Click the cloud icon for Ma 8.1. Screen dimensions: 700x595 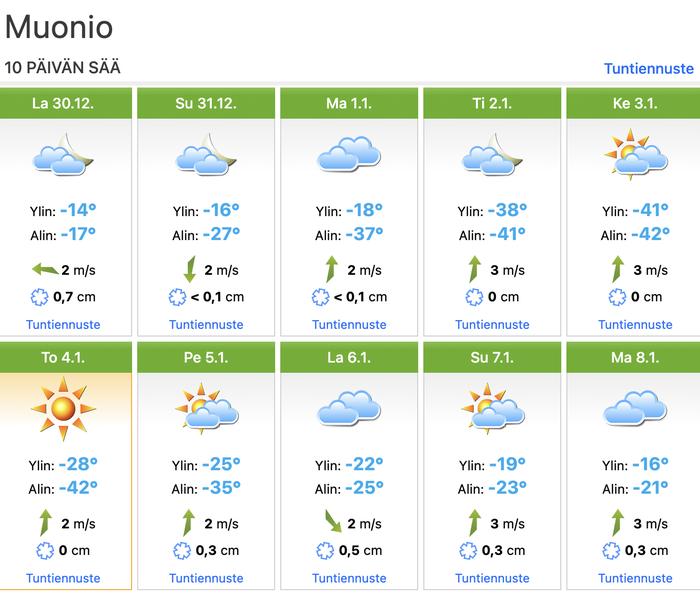click(x=635, y=408)
